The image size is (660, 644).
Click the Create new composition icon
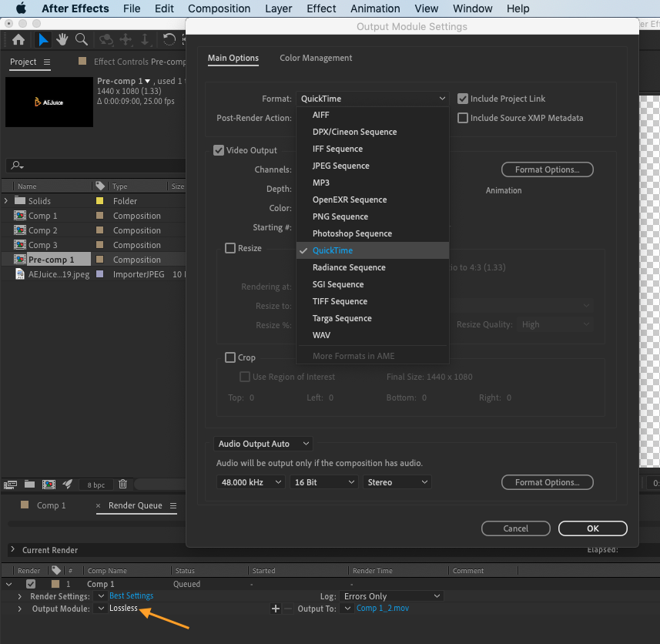click(49, 485)
